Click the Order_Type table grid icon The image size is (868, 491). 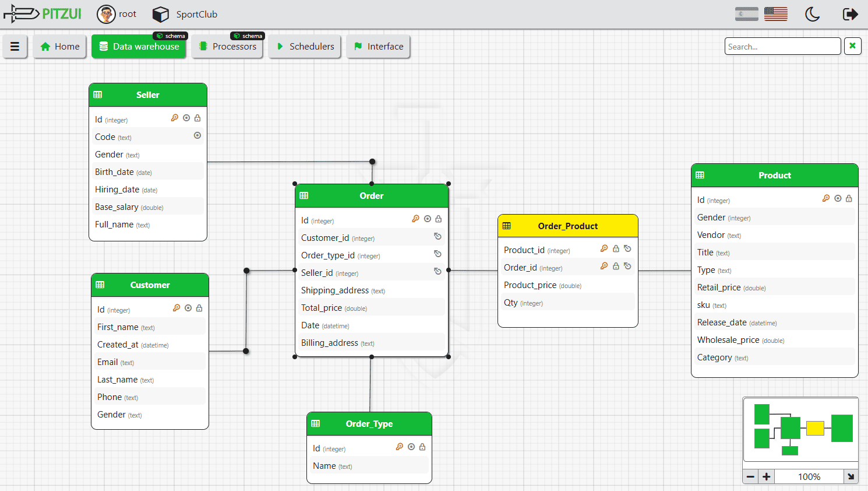click(x=316, y=423)
